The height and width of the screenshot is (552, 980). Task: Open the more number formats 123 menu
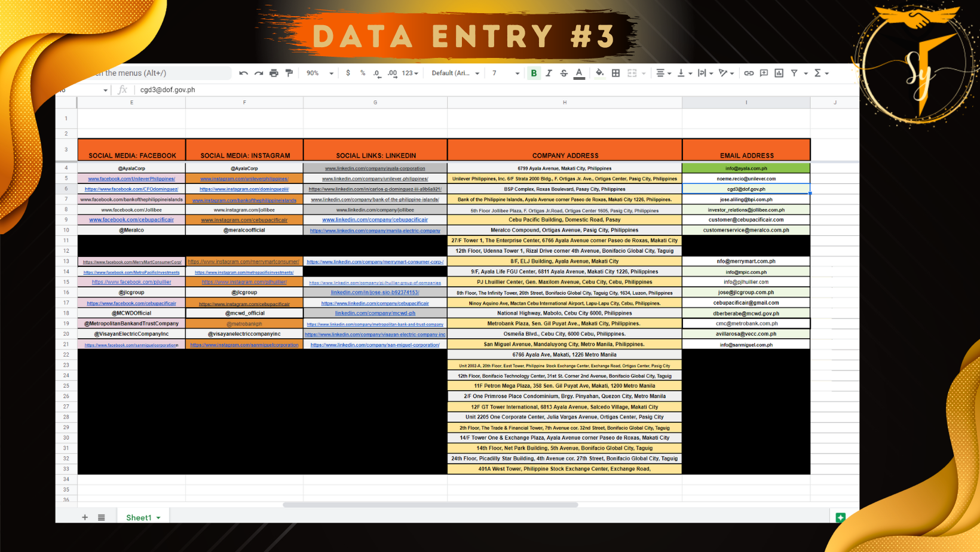coord(410,73)
